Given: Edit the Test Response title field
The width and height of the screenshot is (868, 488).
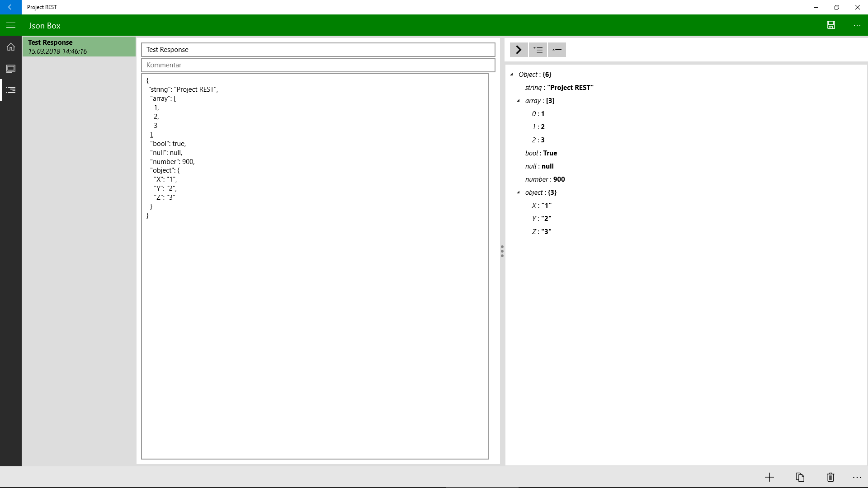Looking at the screenshot, I should (318, 50).
